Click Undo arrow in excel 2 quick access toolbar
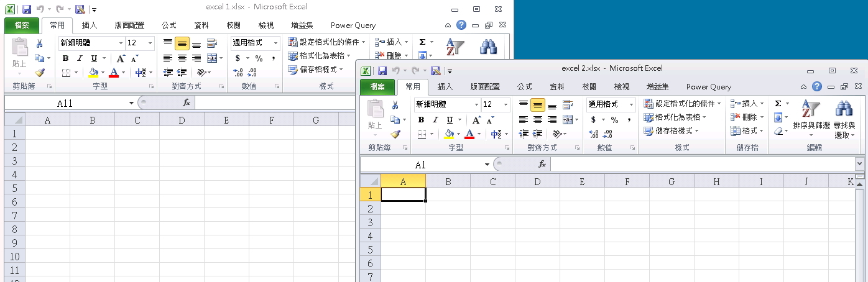 (397, 71)
